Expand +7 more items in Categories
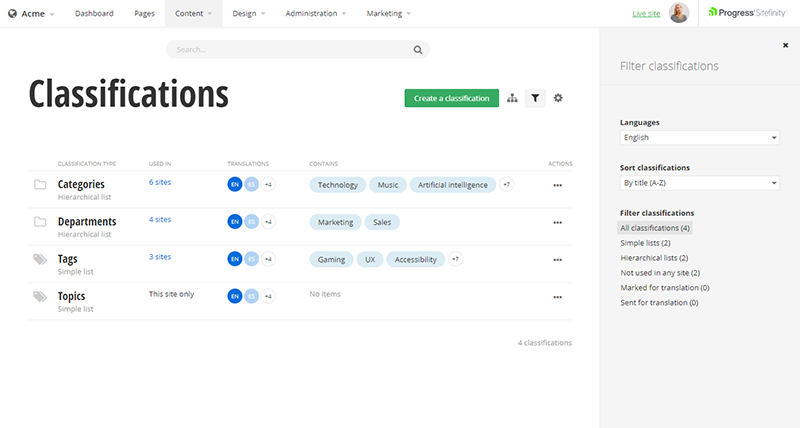Viewport: 800px width, 428px height. [x=506, y=184]
